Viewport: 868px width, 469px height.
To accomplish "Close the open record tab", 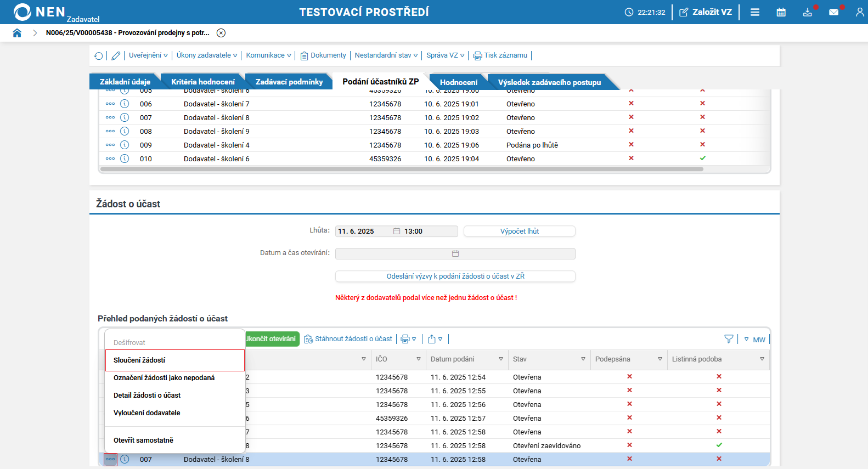I will click(x=221, y=33).
